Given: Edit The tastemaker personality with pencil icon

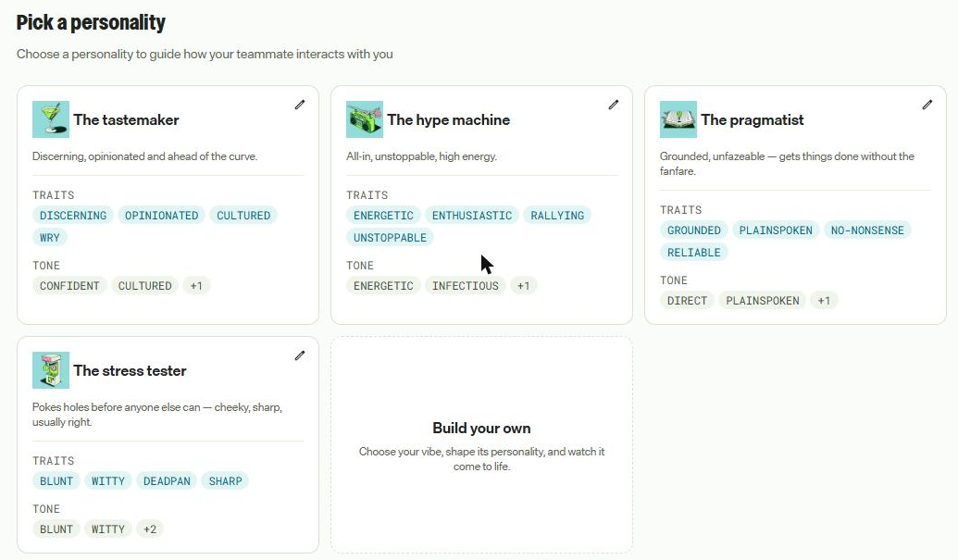Looking at the screenshot, I should coord(299,105).
